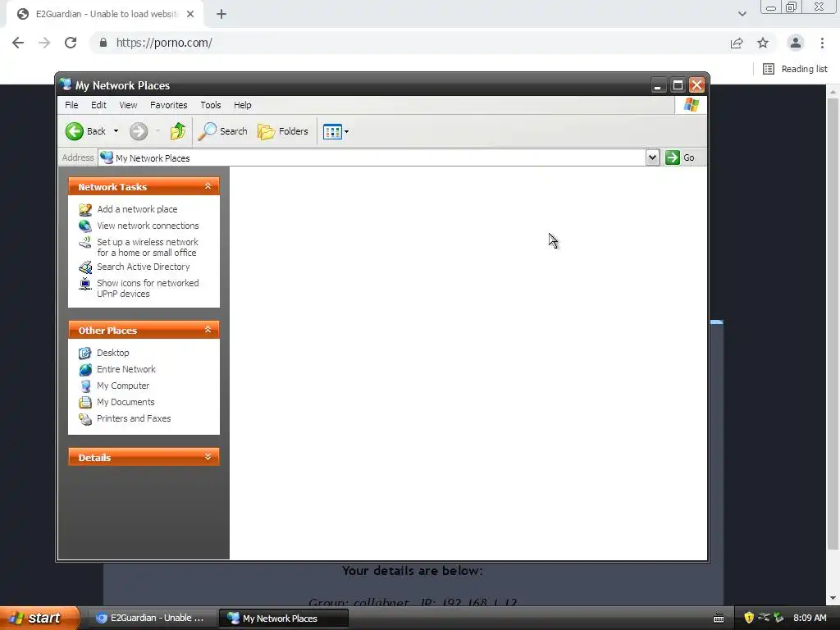The width and height of the screenshot is (840, 630).
Task: Collapse the Other Places panel
Action: 208,330
